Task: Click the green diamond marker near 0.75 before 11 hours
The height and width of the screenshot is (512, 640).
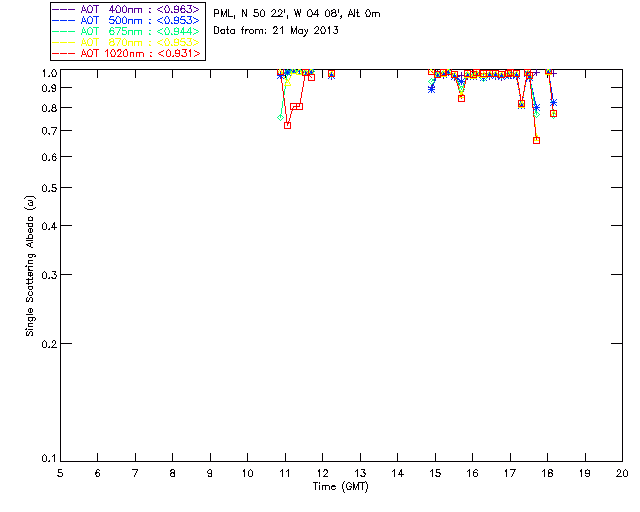Action: coord(280,118)
